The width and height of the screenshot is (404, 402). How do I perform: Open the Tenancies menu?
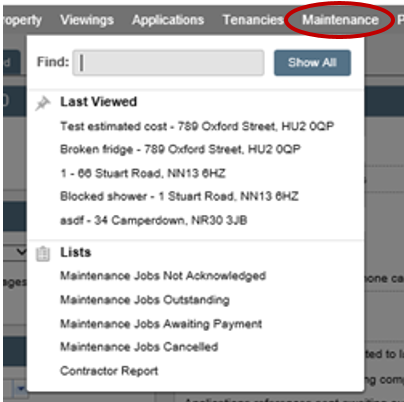253,20
